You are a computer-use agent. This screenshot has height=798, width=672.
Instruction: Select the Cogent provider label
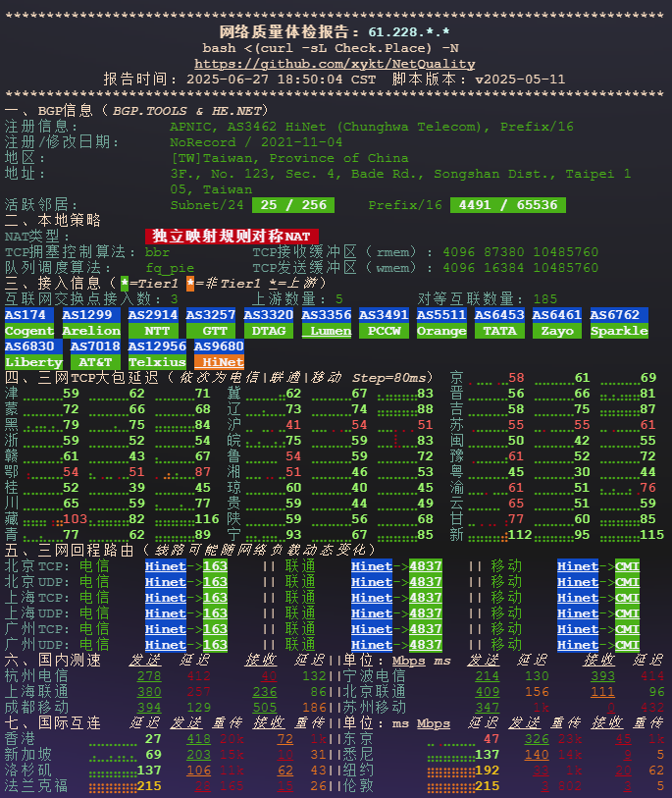coord(29,331)
